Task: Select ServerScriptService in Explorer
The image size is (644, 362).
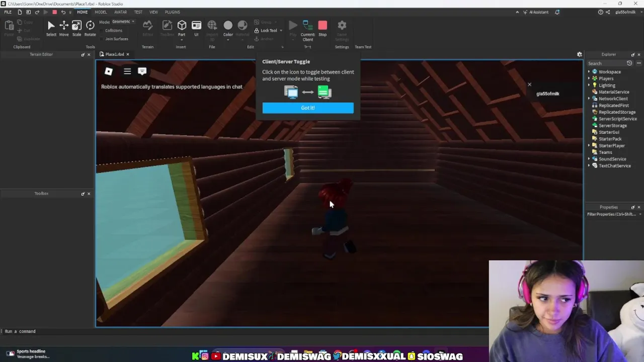Action: point(617,119)
